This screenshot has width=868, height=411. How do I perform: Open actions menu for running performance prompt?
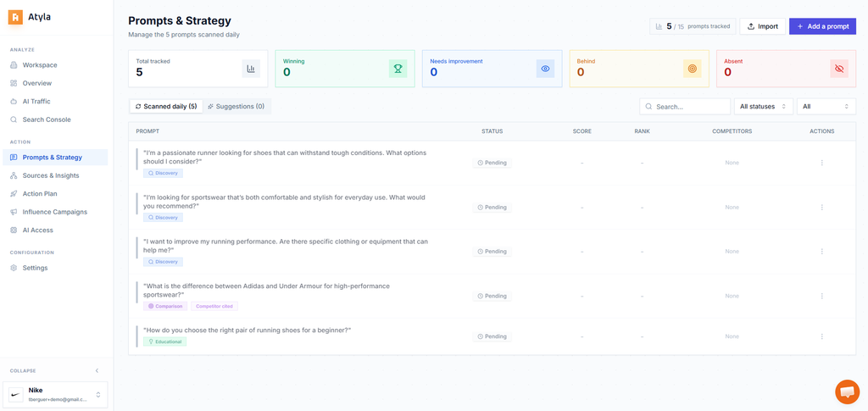coord(821,251)
